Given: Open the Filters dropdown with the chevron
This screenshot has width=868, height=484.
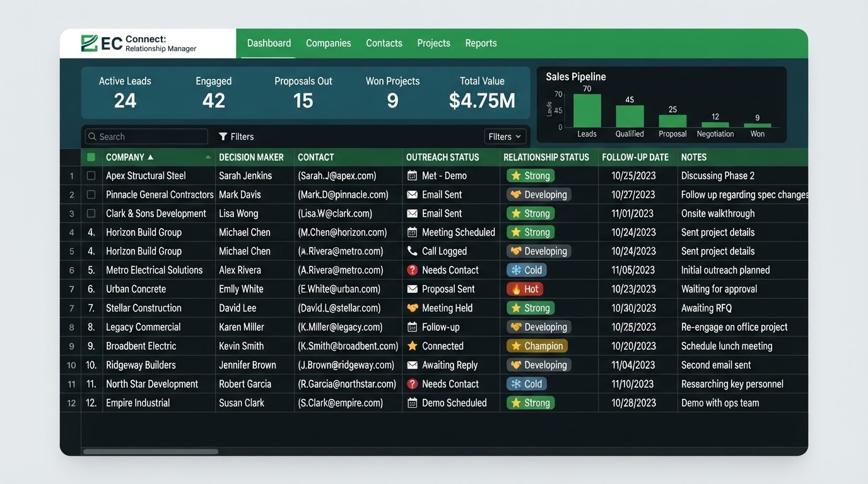Looking at the screenshot, I should coord(505,137).
